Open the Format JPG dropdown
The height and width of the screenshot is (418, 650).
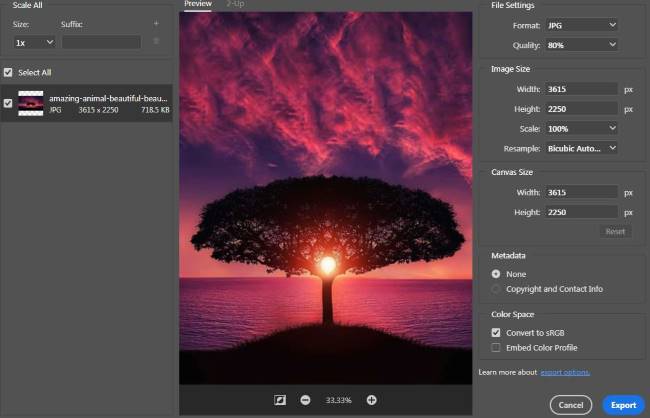581,25
